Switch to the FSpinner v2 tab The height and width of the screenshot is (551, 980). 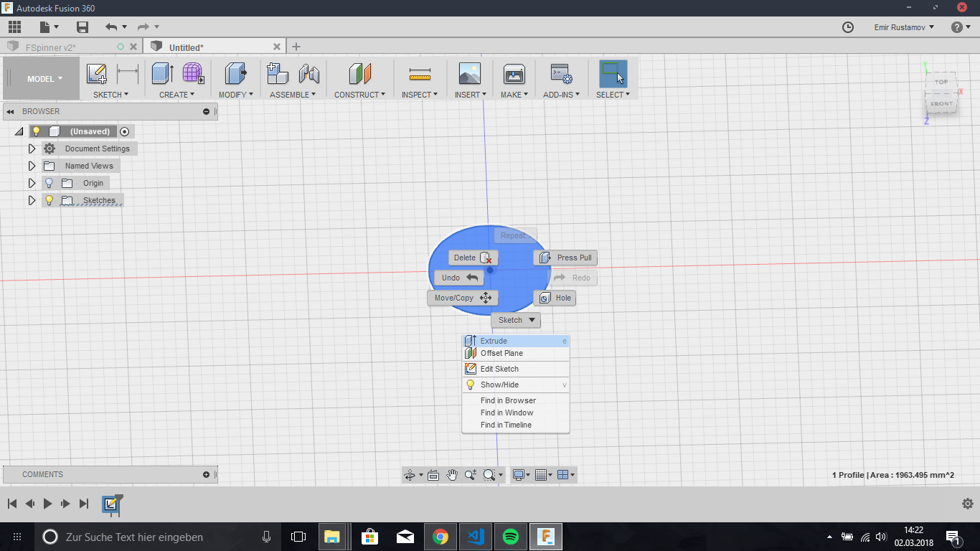[51, 47]
